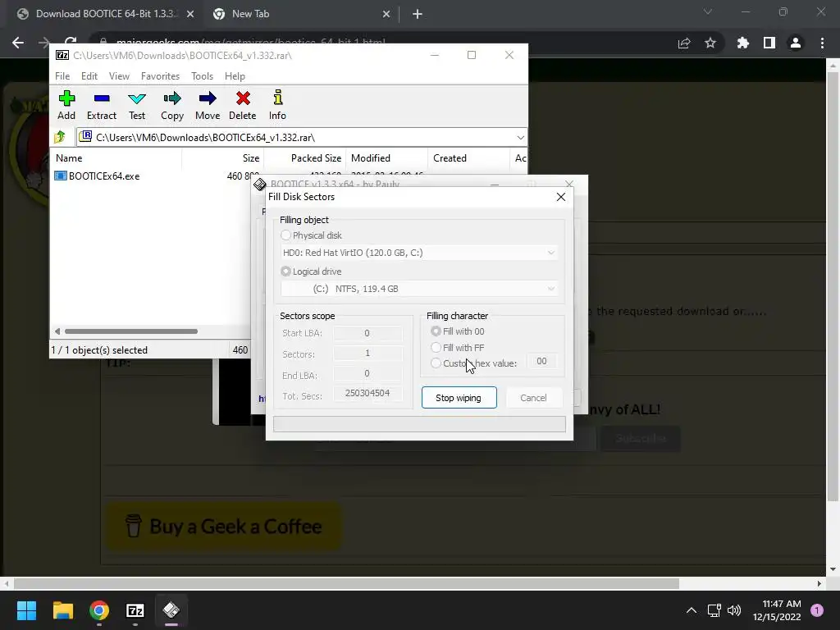Click browser page horizontal scrollbar
Screen dimensions: 840x630
click(346, 583)
